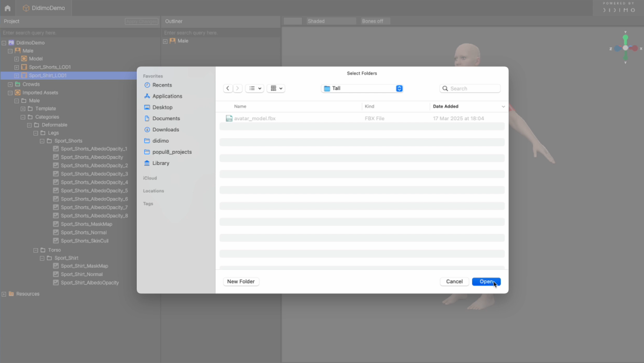
Task: Click Tags section in sidebar
Action: [148, 204]
